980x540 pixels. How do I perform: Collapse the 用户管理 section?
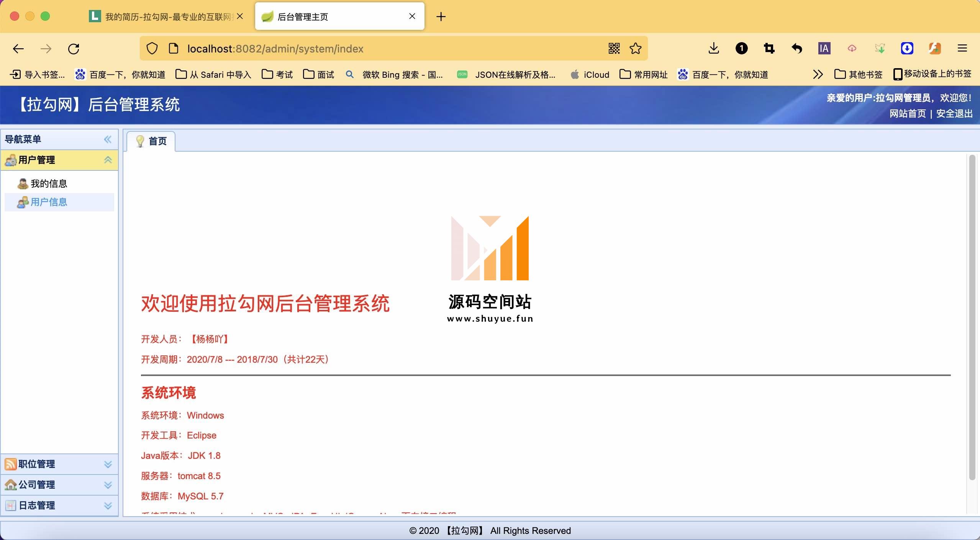108,160
